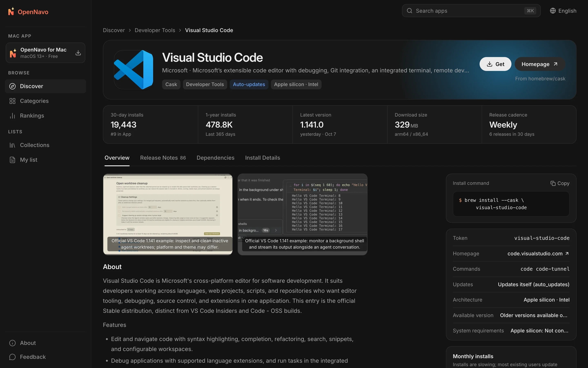Viewport: 588px width, 368px height.
Task: Click the Categories grid icon
Action: click(12, 101)
